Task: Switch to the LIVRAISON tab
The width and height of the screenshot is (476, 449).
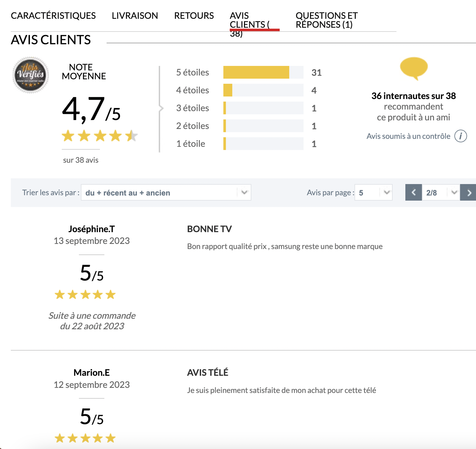Action: [x=135, y=15]
